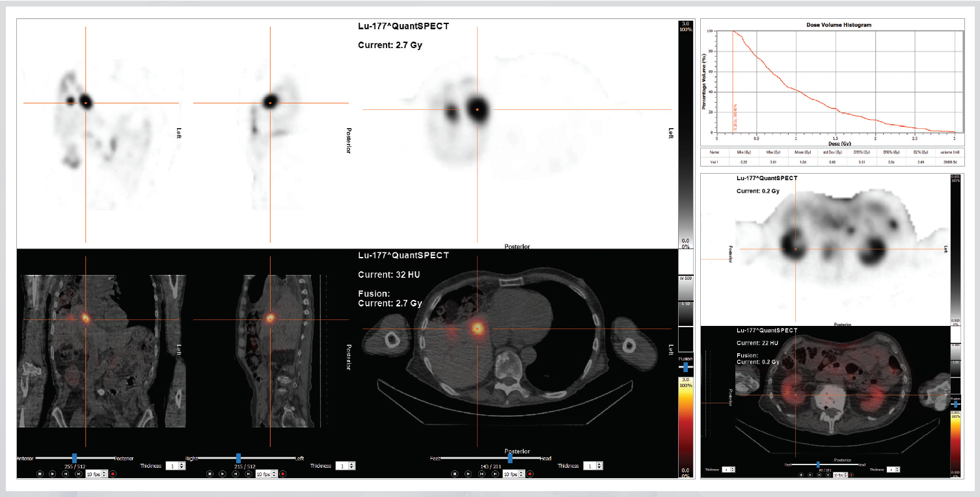980x497 pixels.
Task: Click DVH table row 'Vol 1'
Action: [x=833, y=163]
